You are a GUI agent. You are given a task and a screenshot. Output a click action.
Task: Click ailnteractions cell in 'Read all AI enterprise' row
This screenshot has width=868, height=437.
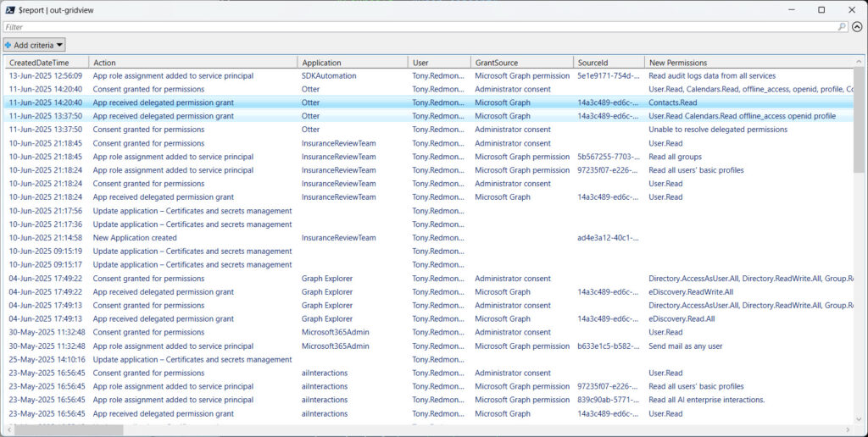point(325,400)
